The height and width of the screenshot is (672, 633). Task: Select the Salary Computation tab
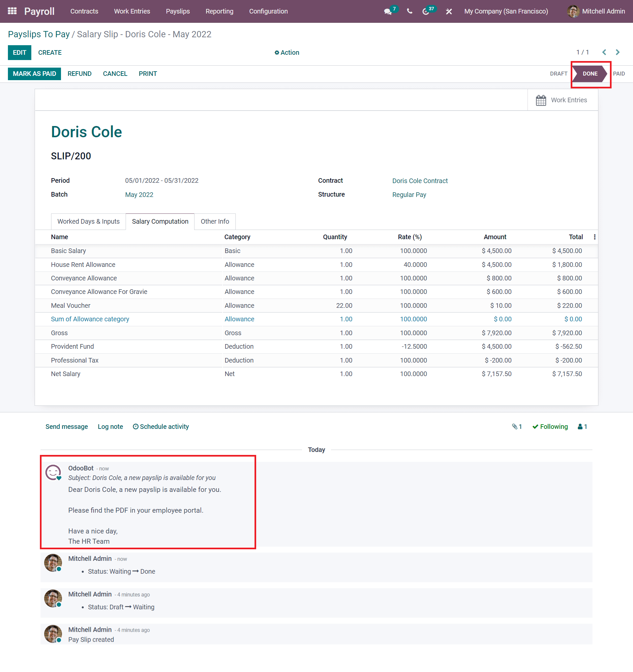pyautogui.click(x=160, y=221)
